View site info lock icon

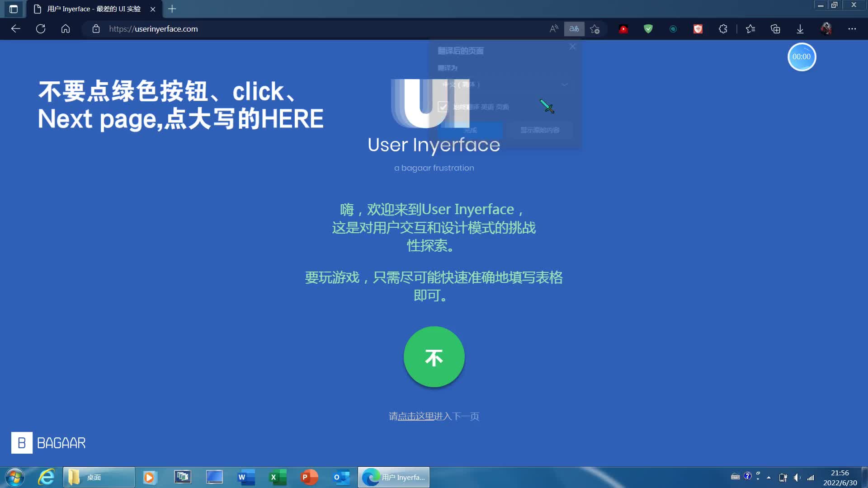point(96,29)
